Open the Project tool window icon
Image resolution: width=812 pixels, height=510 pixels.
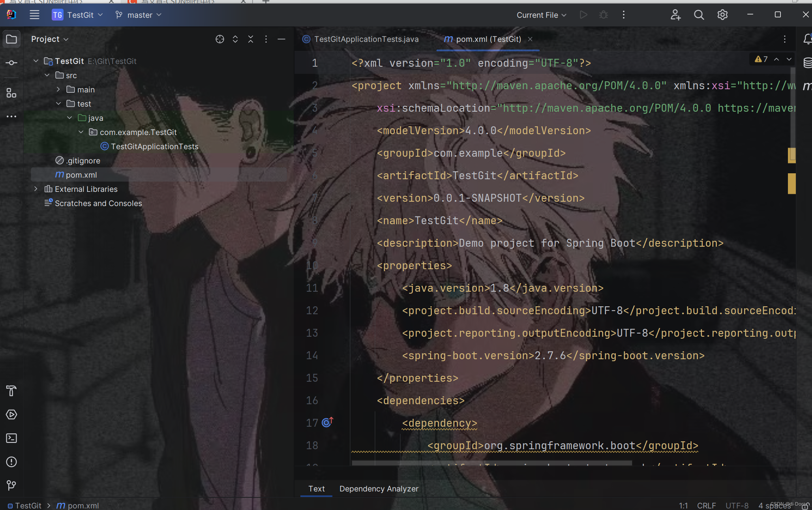pyautogui.click(x=11, y=39)
